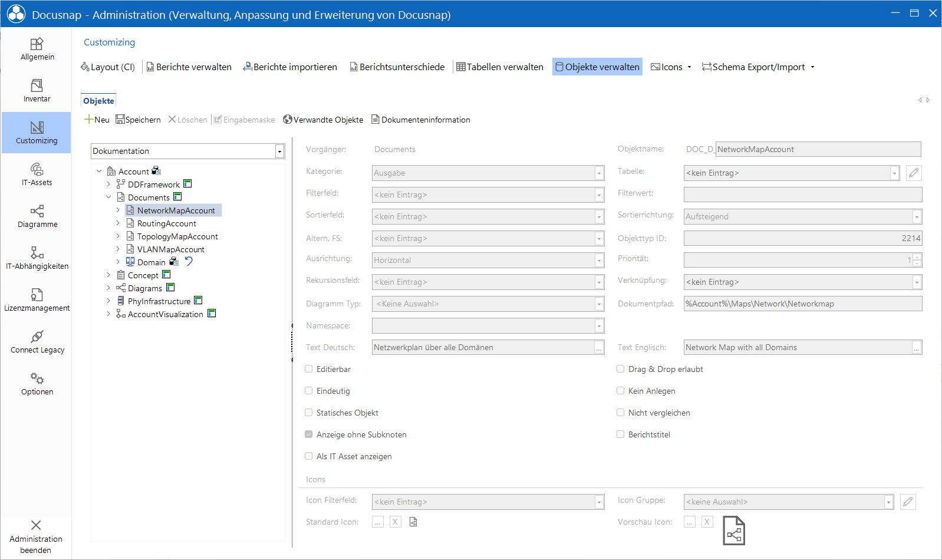Open the Kategorie dropdown

coord(599,173)
